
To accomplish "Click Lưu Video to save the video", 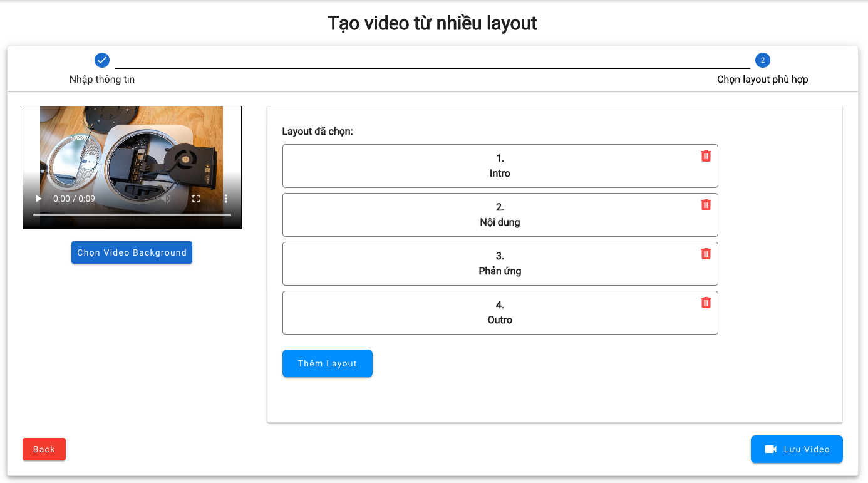I will point(797,449).
